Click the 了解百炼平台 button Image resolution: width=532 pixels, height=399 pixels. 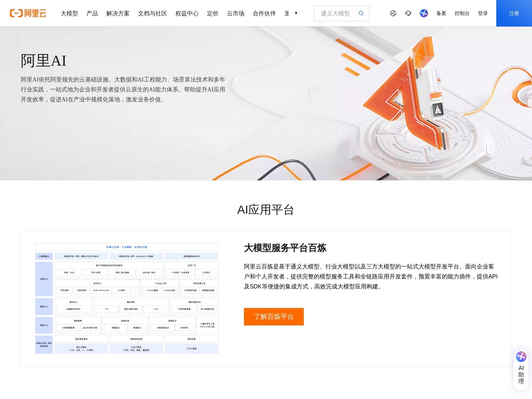click(273, 317)
